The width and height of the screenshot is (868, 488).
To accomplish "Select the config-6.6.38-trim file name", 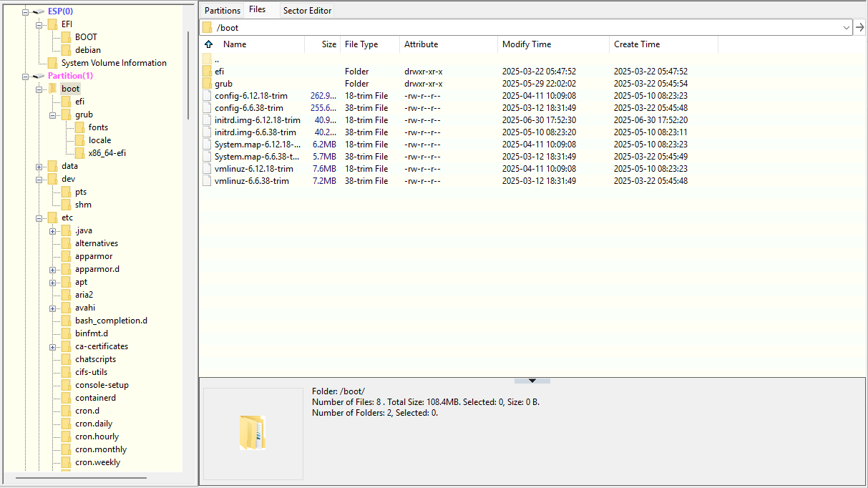I will [249, 108].
